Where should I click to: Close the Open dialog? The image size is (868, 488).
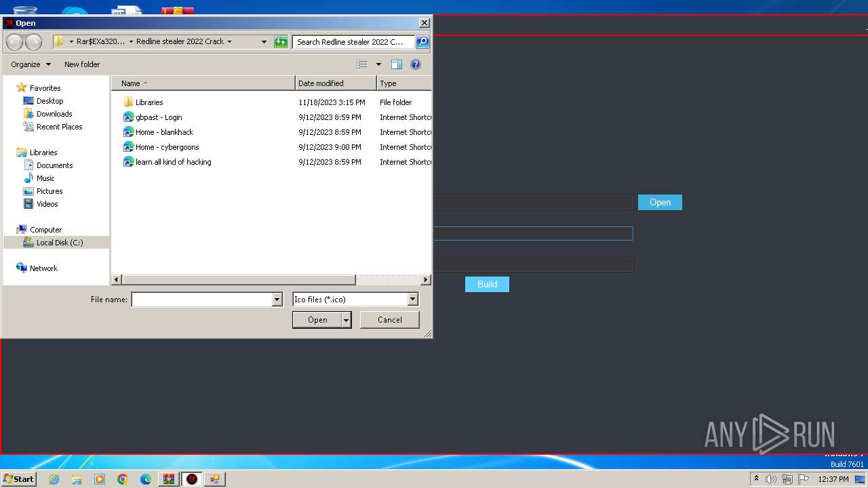[424, 23]
